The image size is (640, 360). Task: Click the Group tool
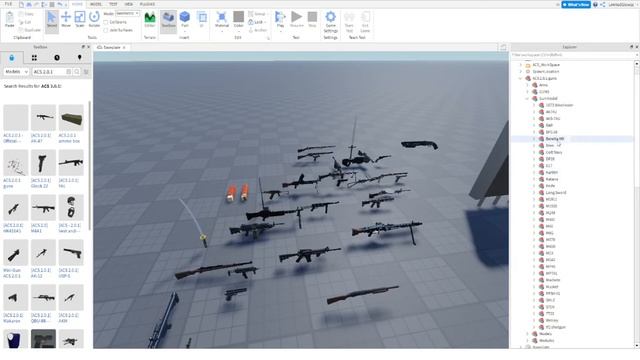coord(257,14)
